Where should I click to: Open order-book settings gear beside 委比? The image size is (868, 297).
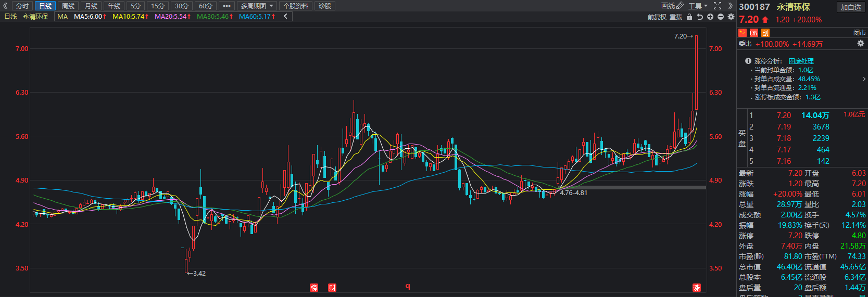861,44
